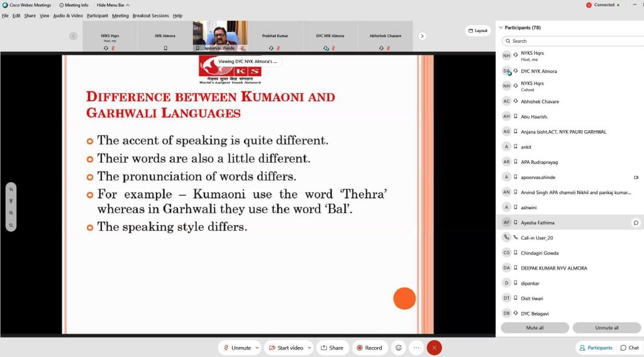Toggle the Participants panel
Viewport: 644px width, 357px height.
click(596, 348)
